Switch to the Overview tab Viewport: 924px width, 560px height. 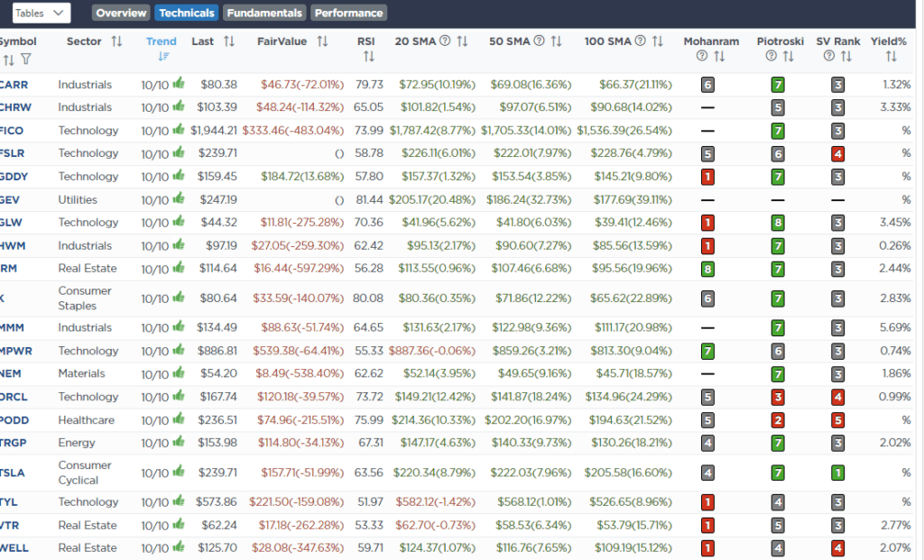coord(121,13)
